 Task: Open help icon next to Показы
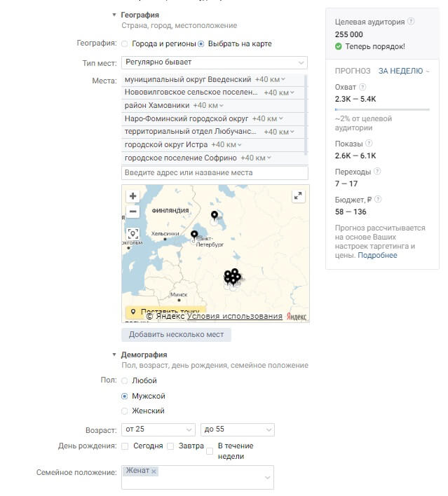369,144
